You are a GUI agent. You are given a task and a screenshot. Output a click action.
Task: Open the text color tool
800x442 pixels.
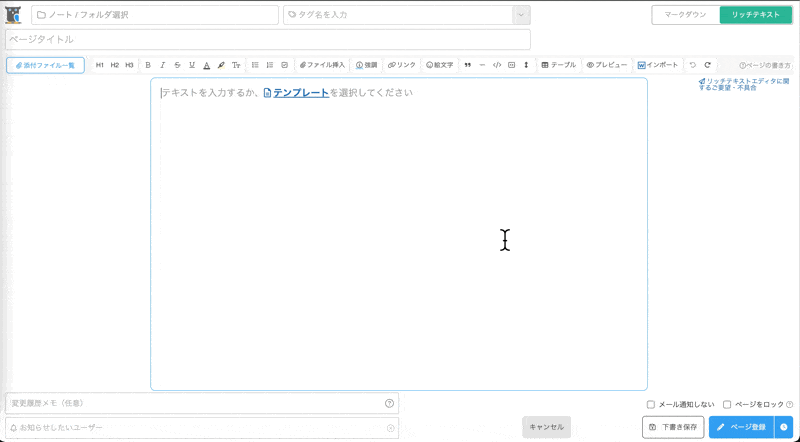click(x=207, y=65)
